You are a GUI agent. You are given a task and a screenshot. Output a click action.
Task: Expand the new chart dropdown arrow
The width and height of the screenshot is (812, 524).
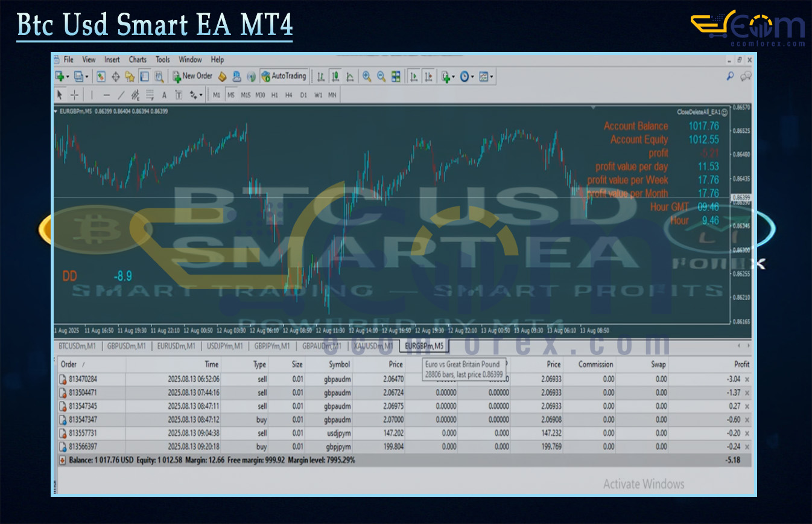pos(68,77)
